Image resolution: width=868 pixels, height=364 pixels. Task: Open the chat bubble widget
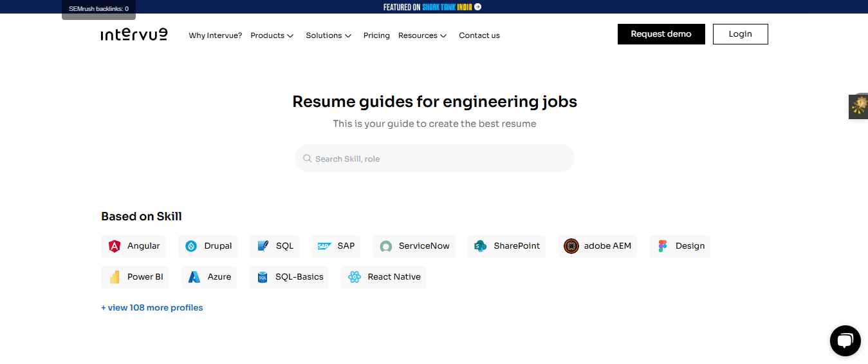(845, 341)
